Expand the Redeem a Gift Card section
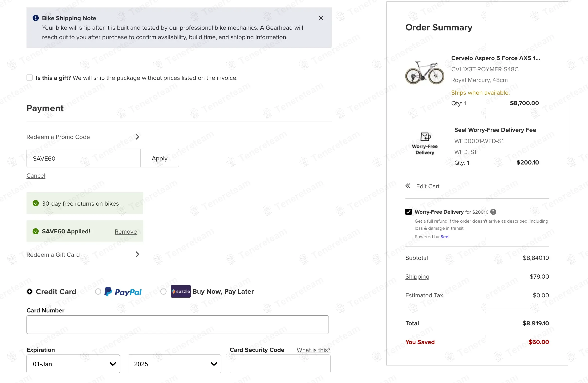The height and width of the screenshot is (383, 588). pyautogui.click(x=137, y=255)
